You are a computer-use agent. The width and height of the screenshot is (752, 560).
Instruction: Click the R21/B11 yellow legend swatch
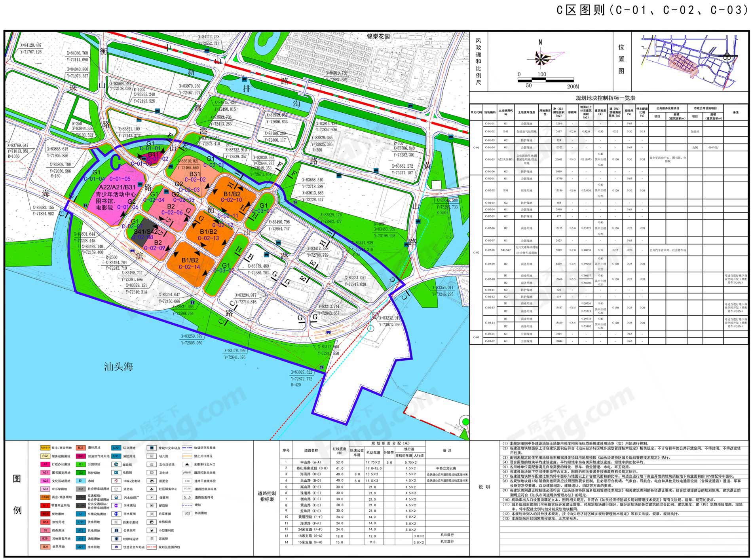click(45, 448)
